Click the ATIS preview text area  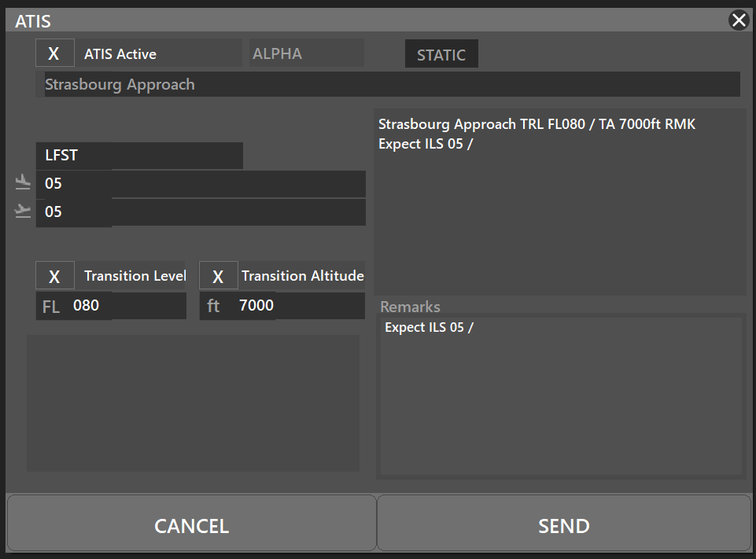click(560, 202)
